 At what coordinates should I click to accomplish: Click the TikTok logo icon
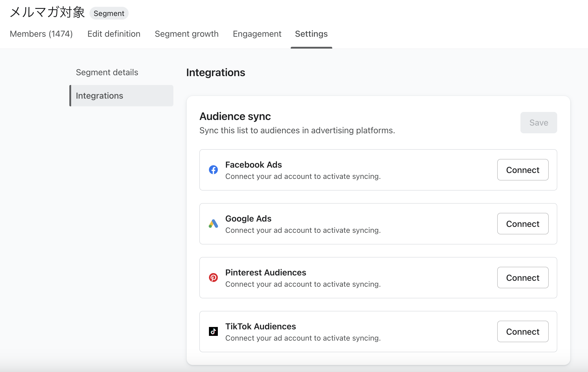click(213, 331)
